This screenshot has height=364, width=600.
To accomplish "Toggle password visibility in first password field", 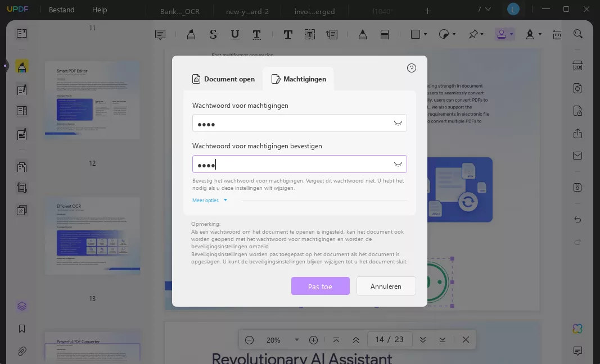I will 398,123.
